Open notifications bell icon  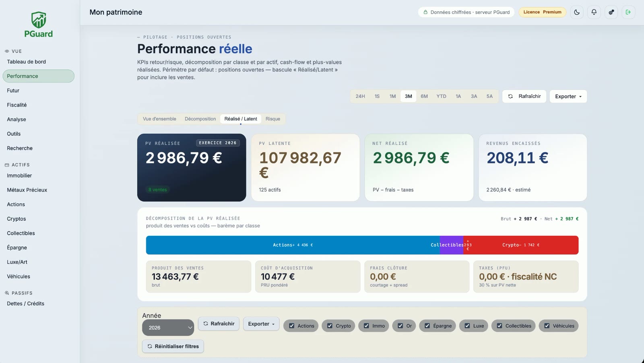(594, 12)
